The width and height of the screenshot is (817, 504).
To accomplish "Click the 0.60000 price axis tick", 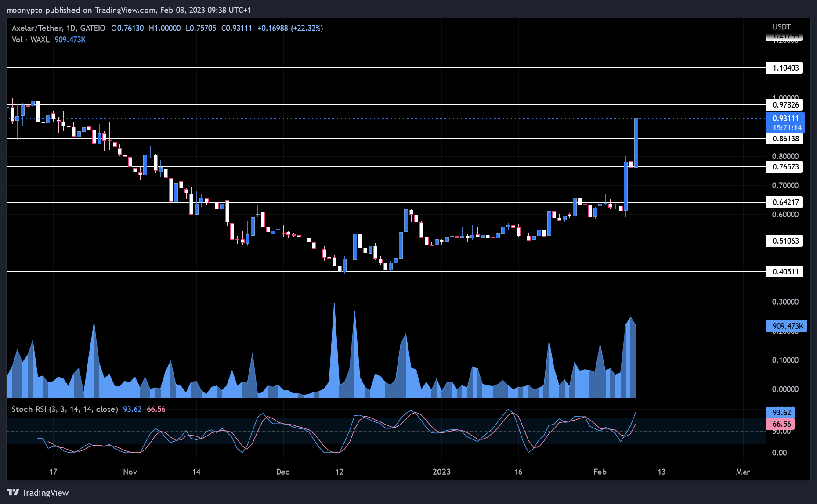I will point(785,215).
